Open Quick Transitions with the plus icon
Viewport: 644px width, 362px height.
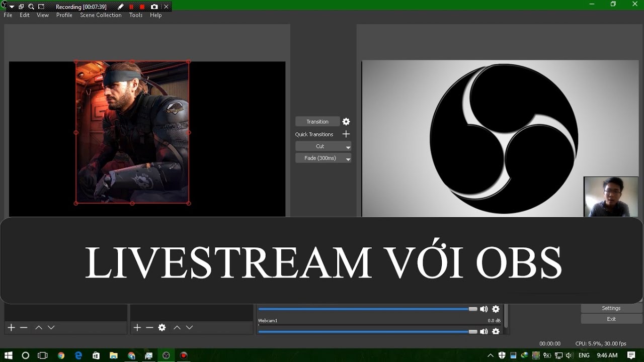[346, 134]
